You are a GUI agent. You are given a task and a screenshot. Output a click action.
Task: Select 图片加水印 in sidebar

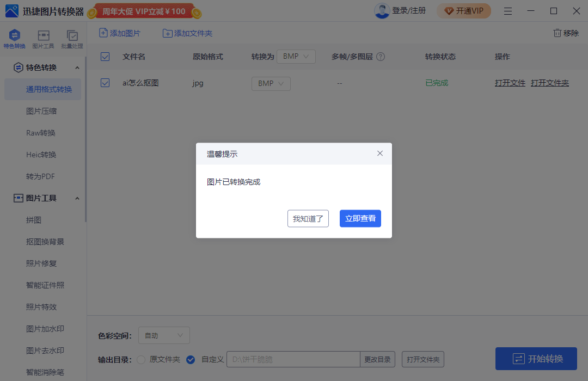click(x=45, y=329)
